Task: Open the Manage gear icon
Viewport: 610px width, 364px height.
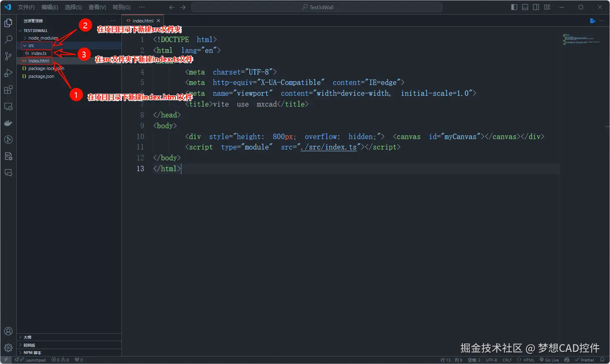Action: click(8, 348)
